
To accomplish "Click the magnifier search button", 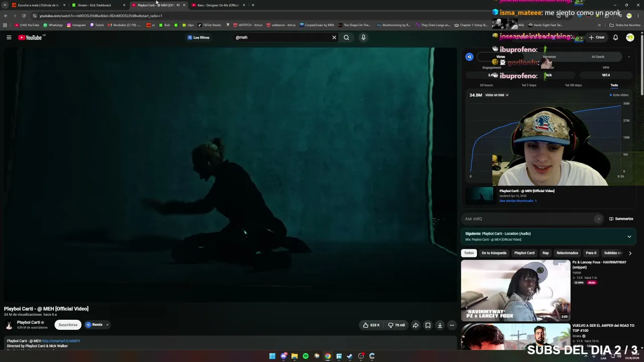I will 346,37.
